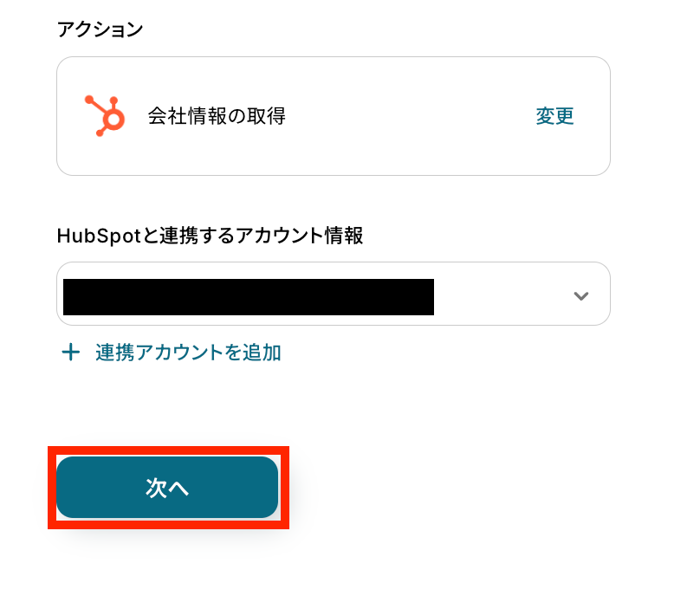The image size is (700, 615).
Task: Click the plus icon beside 連携アカウントを追加
Action: pos(70,353)
